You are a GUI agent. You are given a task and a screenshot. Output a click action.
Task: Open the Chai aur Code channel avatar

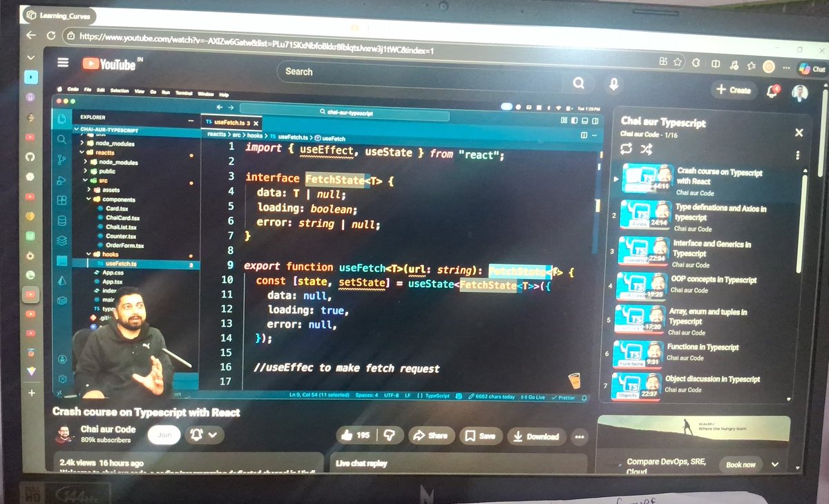64,434
